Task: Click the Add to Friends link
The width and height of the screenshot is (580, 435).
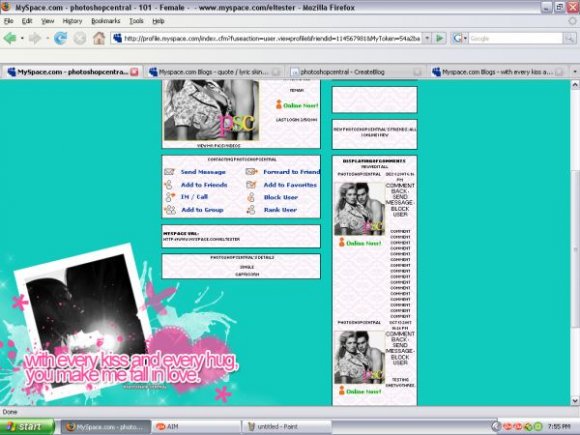Action: point(204,185)
